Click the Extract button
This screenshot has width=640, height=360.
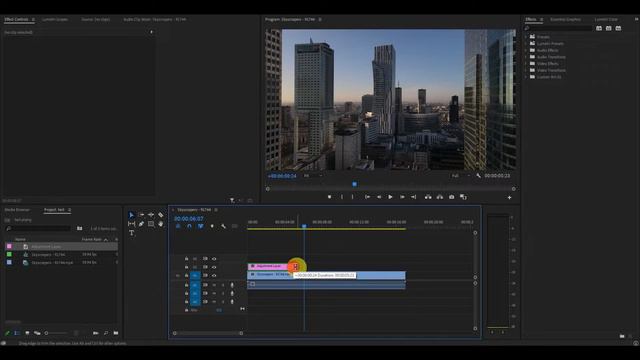pyautogui.click(x=440, y=197)
